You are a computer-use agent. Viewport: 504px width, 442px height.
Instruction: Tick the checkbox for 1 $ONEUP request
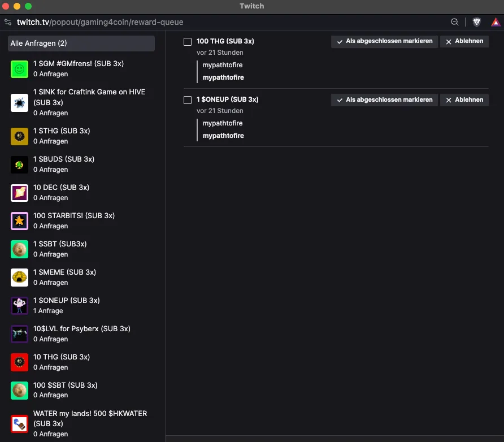(x=188, y=100)
